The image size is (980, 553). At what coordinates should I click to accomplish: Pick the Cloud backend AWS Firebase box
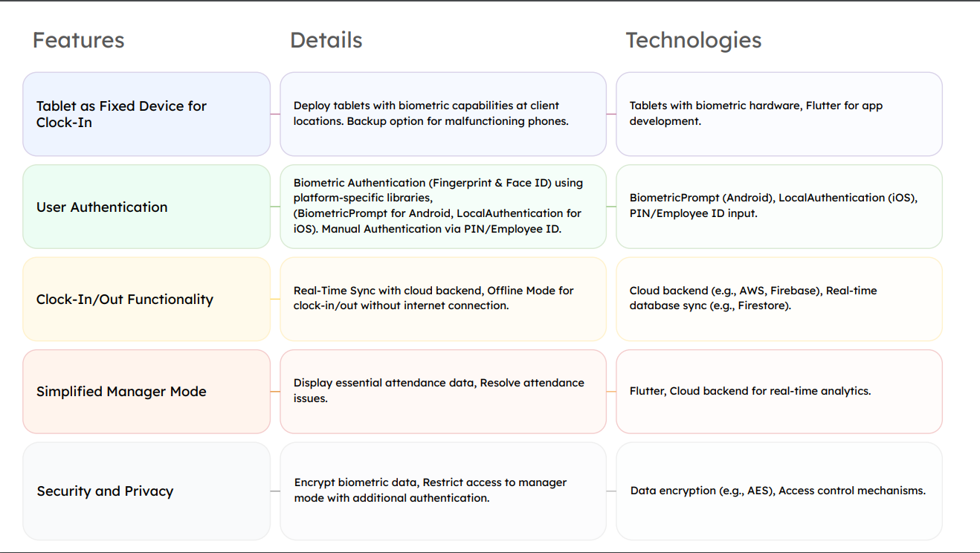778,298
